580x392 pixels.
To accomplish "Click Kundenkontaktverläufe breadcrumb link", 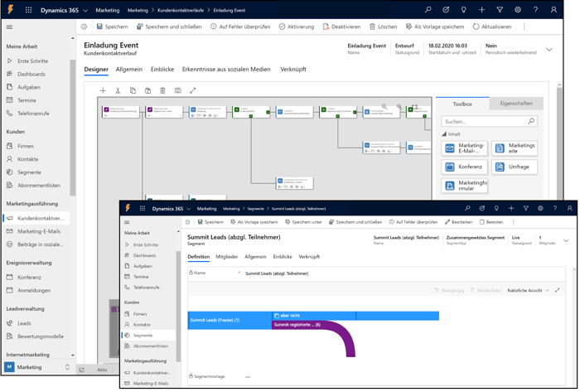I will tap(181, 10).
